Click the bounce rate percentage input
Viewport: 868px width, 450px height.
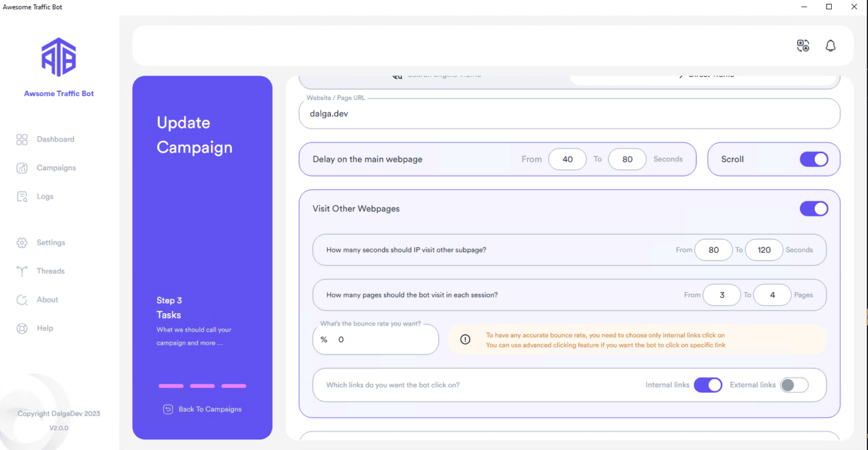pos(375,339)
